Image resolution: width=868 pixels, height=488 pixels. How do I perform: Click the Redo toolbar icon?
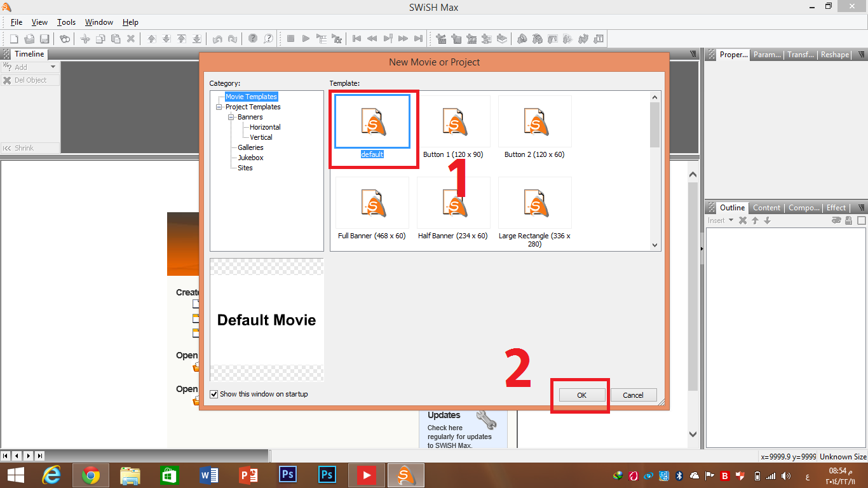pyautogui.click(x=233, y=39)
